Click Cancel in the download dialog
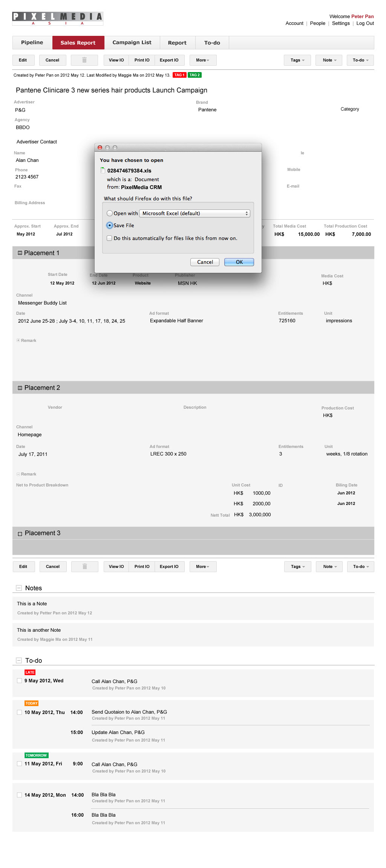 (x=205, y=262)
